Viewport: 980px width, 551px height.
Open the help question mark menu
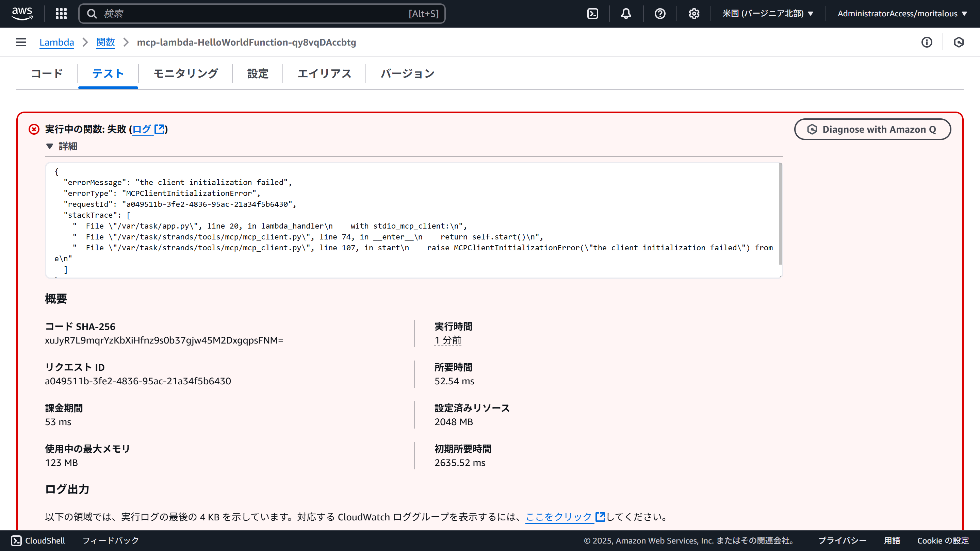coord(660,14)
